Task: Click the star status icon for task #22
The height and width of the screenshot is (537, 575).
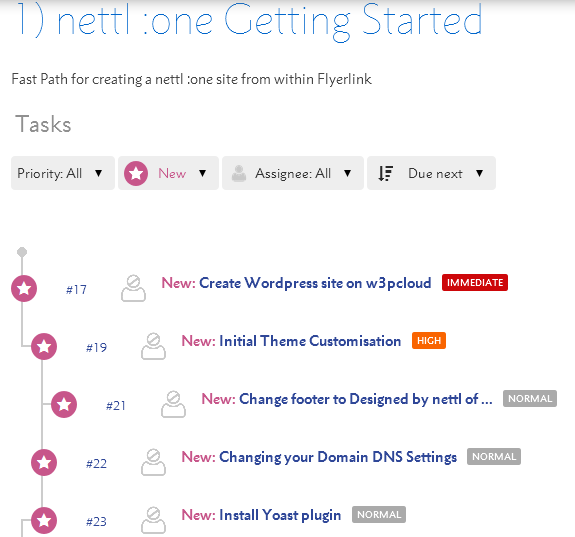Action: click(44, 462)
